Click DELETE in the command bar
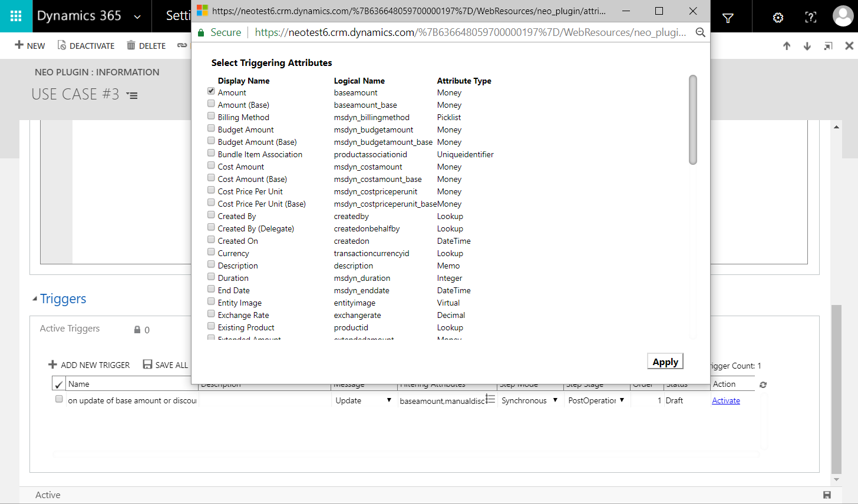 tap(146, 45)
